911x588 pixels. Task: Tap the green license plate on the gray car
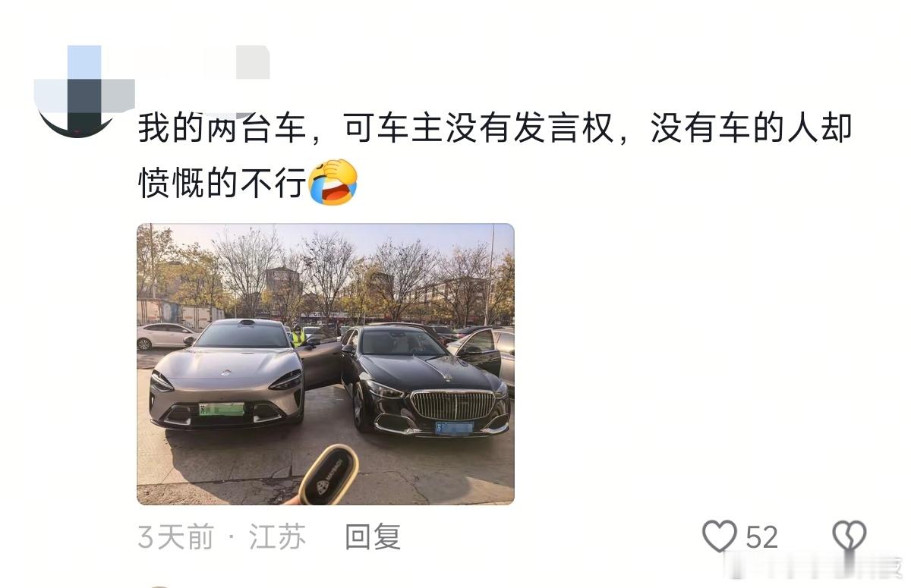pos(222,409)
